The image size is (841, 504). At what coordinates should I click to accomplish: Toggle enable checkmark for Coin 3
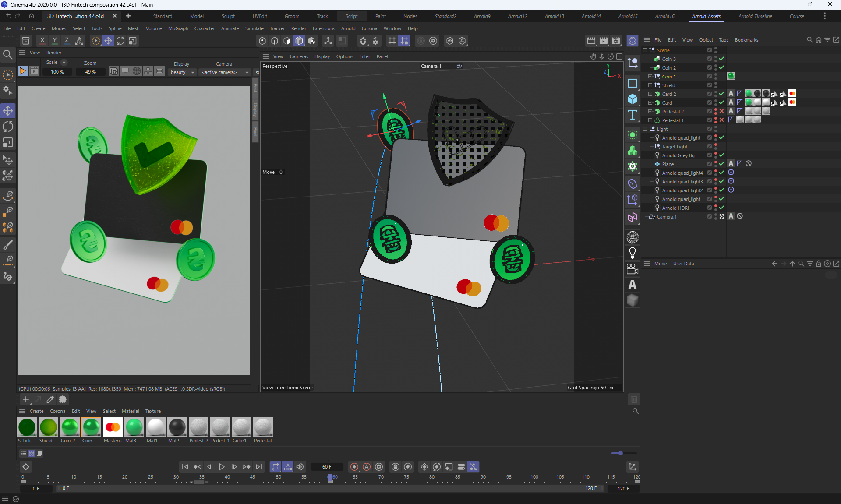click(721, 59)
